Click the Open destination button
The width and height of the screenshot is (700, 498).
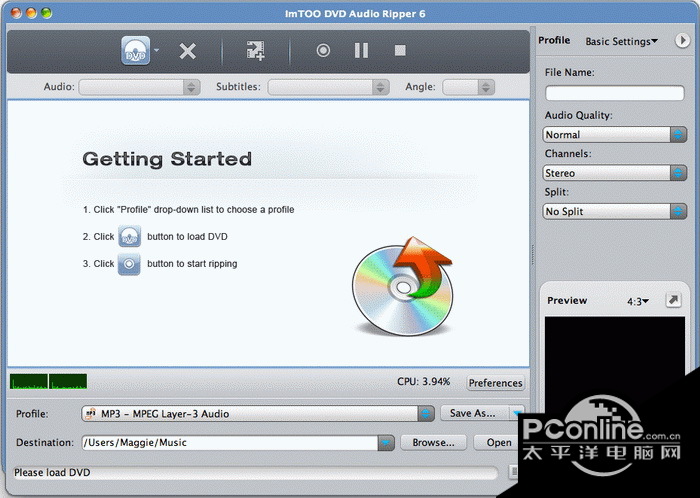(x=498, y=443)
